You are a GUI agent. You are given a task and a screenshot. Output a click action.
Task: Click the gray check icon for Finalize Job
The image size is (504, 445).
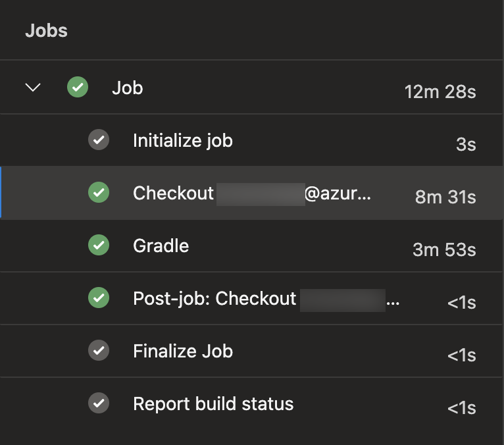pos(99,350)
